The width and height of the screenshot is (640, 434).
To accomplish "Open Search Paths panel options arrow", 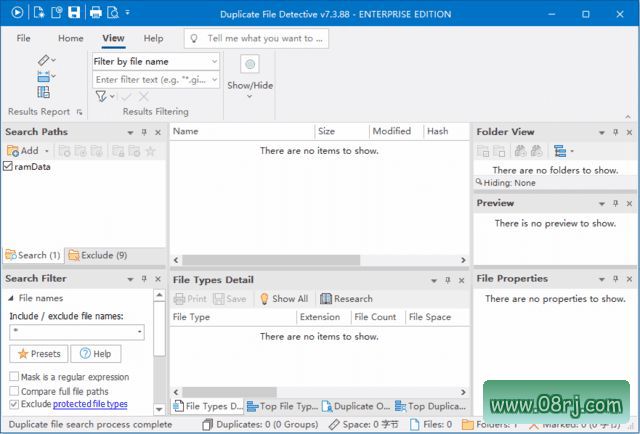I will pos(130,133).
